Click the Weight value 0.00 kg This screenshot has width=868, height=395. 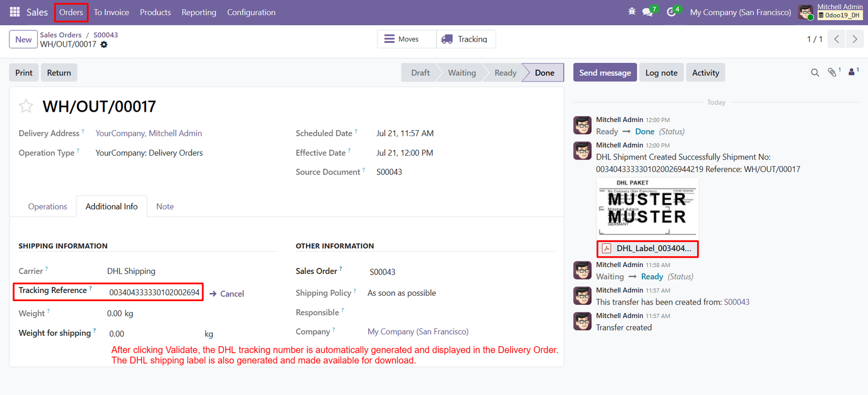(x=120, y=313)
